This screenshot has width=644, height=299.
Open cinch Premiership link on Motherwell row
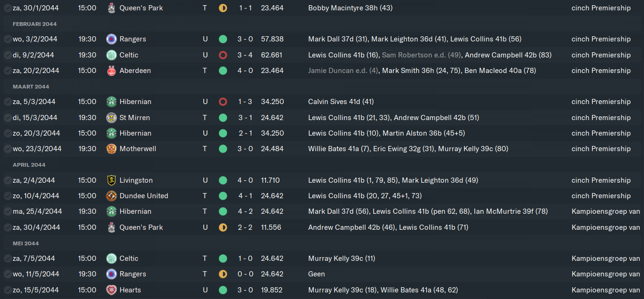[601, 149]
